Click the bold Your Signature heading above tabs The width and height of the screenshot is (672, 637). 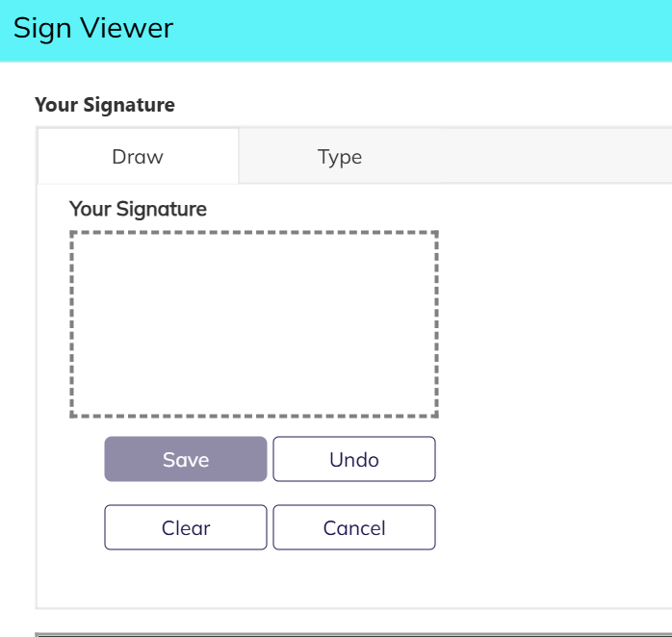tap(105, 105)
